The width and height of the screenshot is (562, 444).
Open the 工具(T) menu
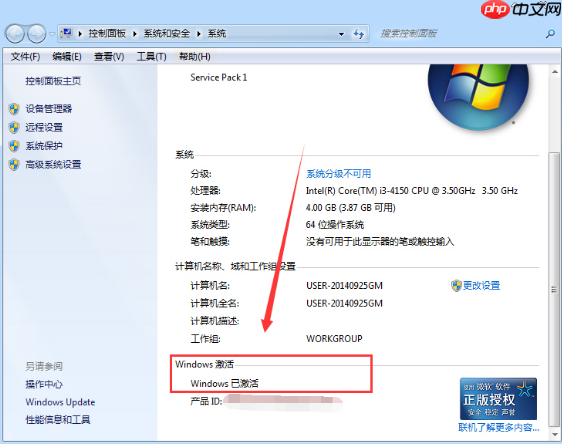coord(151,57)
